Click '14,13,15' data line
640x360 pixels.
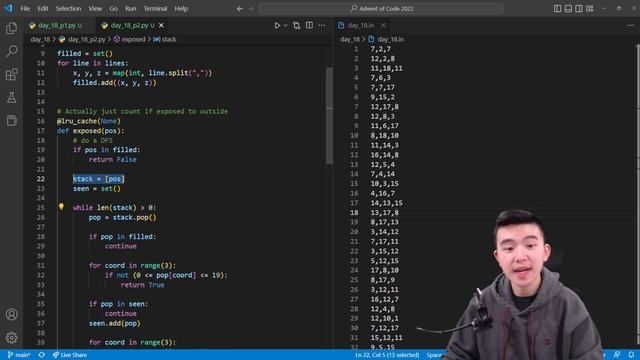point(386,203)
